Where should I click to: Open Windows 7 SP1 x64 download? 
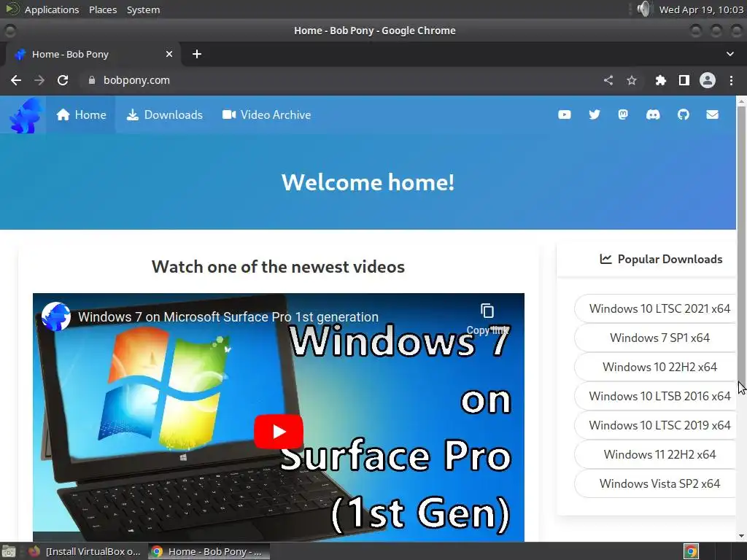656,338
